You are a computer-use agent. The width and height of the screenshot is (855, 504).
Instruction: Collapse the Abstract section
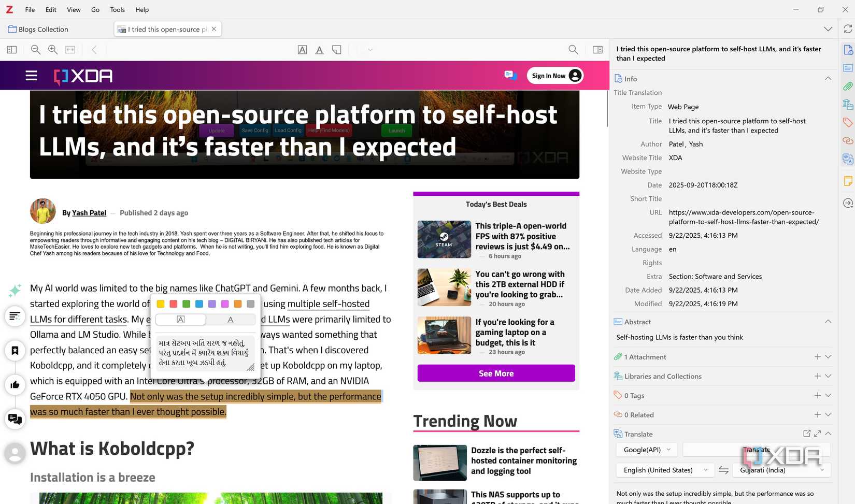click(x=828, y=321)
